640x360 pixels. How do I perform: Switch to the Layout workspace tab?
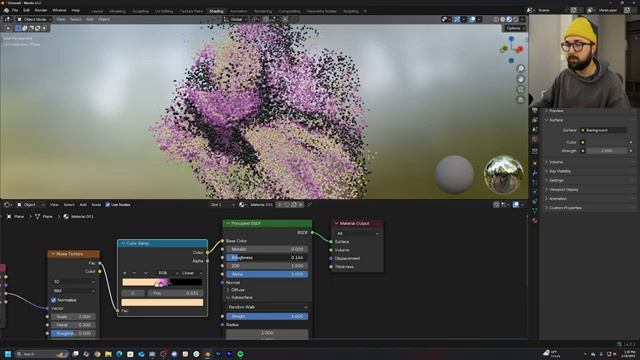pos(97,11)
